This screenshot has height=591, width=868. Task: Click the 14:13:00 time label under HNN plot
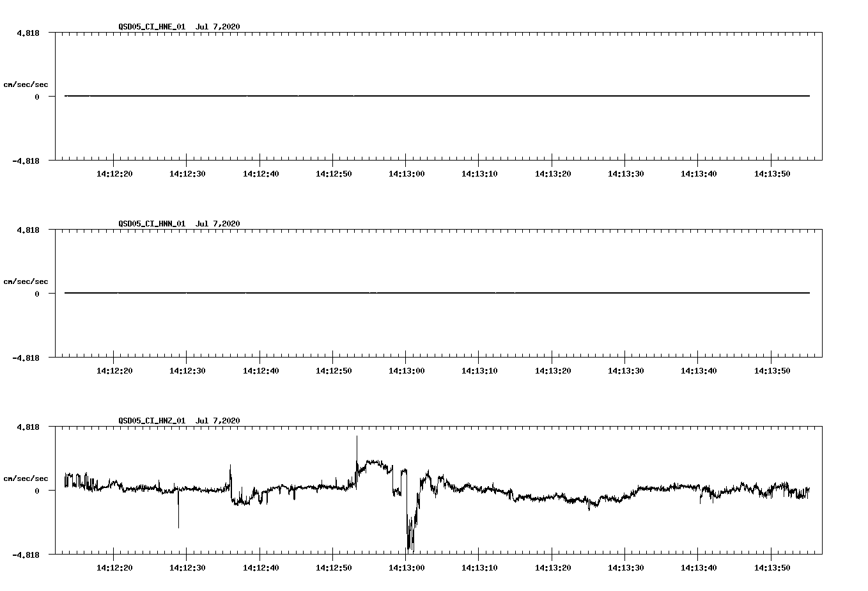(x=407, y=371)
